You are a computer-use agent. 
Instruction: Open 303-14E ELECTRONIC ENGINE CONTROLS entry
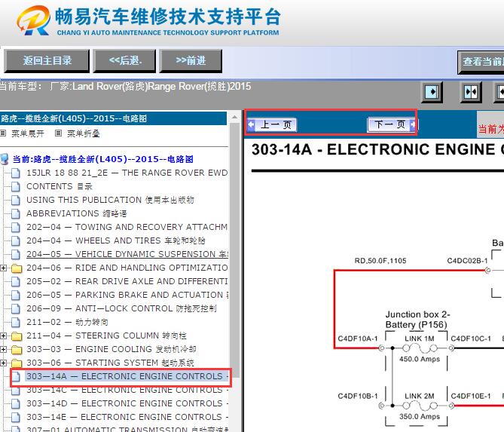[127, 417]
